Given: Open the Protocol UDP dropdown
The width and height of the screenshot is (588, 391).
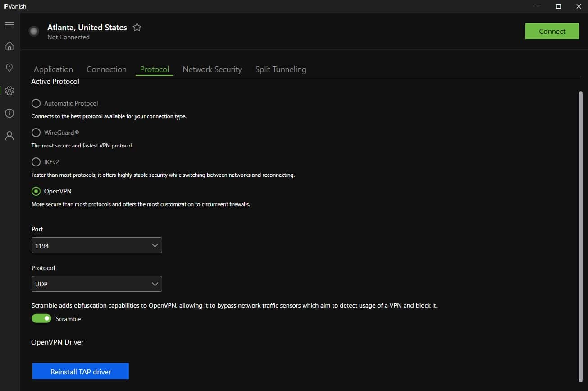Looking at the screenshot, I should [x=97, y=284].
